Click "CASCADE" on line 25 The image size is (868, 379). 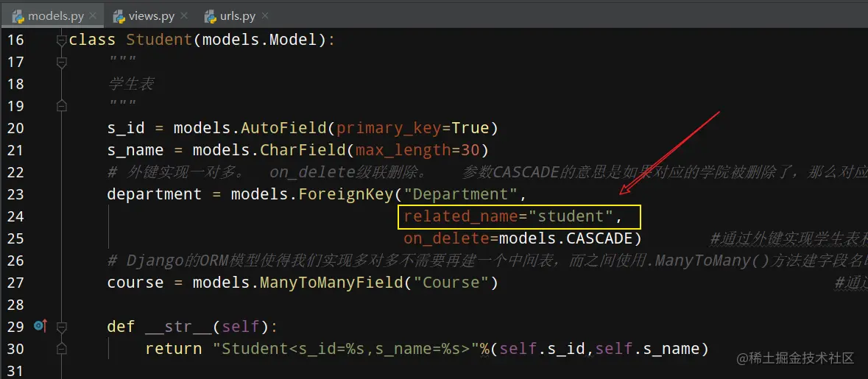point(599,238)
